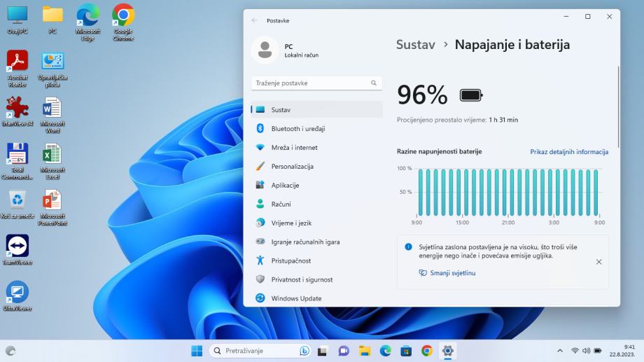Open Vrijeme i jezik settings
The width and height of the screenshot is (644, 362).
[x=316, y=223]
